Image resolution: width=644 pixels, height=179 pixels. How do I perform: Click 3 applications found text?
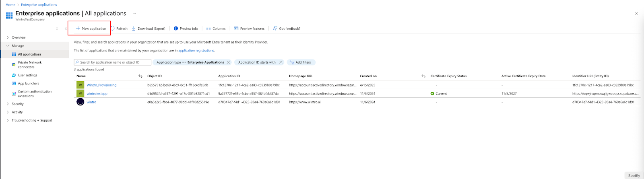pyautogui.click(x=89, y=70)
